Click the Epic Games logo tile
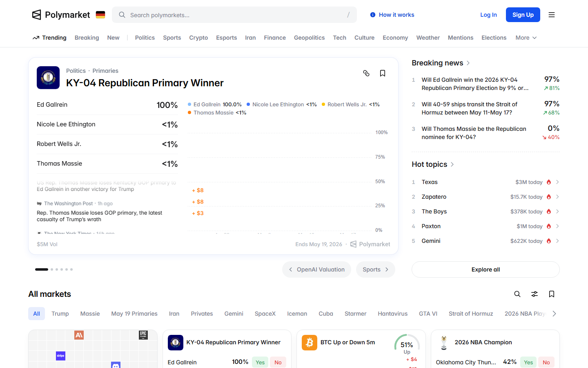 pos(143,335)
